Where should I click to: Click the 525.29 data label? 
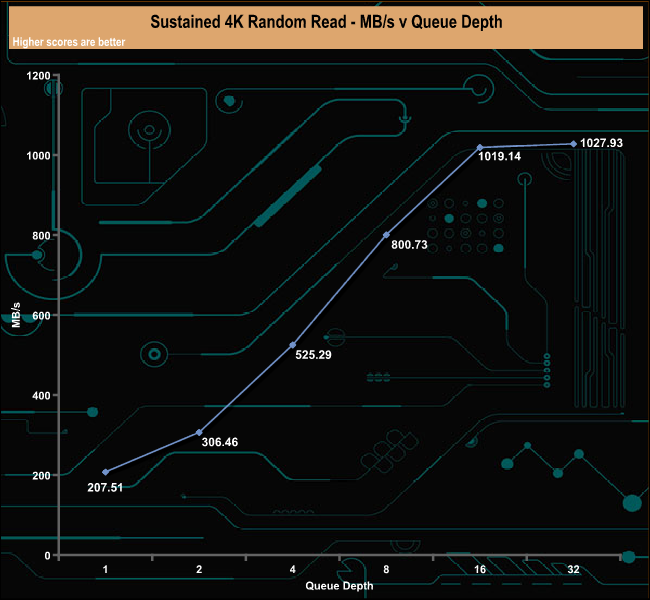(313, 355)
